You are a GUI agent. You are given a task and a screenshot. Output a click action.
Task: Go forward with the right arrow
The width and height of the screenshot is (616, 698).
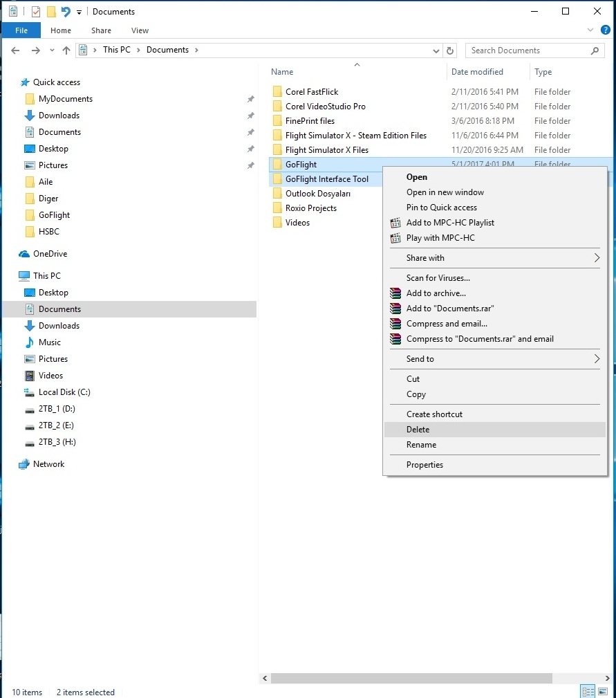[x=35, y=50]
